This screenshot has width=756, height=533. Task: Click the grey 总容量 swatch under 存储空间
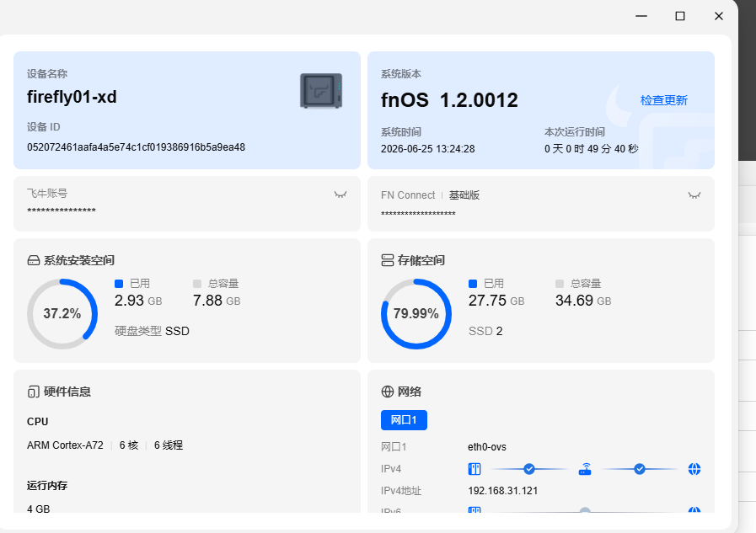click(560, 284)
